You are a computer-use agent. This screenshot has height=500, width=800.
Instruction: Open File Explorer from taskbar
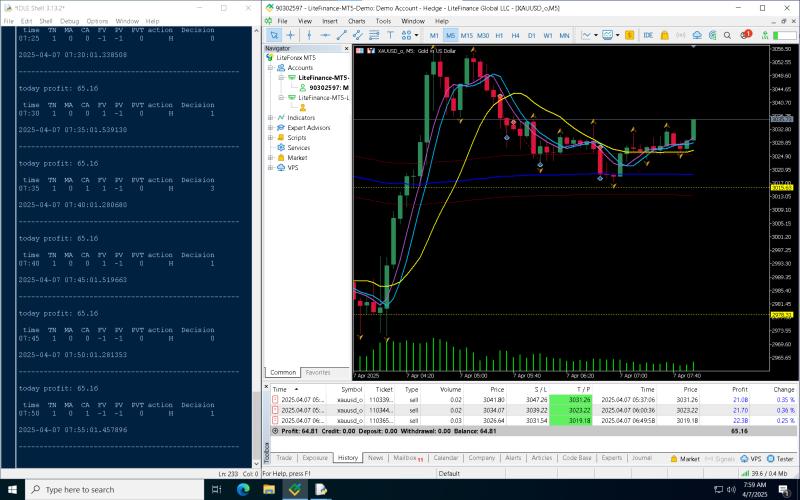269,489
